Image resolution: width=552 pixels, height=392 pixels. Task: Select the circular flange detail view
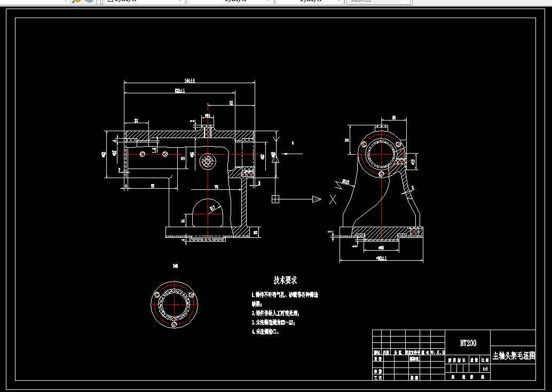click(174, 305)
